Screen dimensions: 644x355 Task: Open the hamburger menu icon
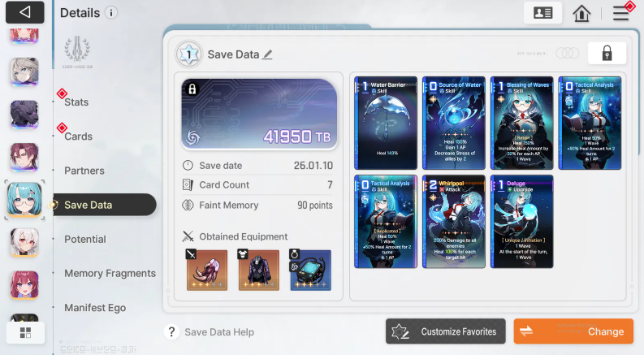coord(620,13)
